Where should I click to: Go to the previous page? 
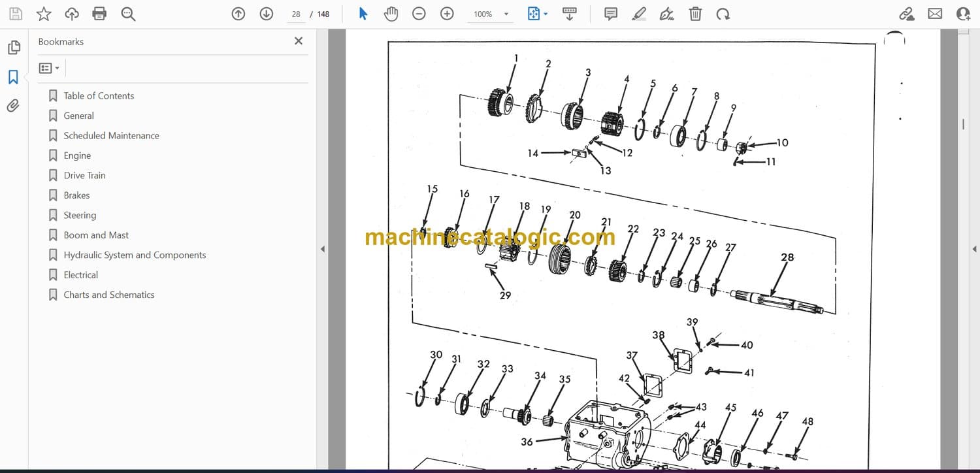[238, 14]
